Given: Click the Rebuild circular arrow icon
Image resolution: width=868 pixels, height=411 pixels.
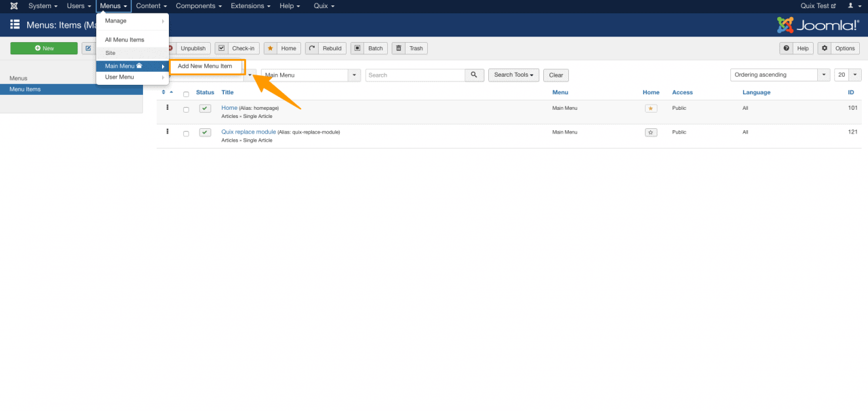Looking at the screenshot, I should click(x=310, y=48).
